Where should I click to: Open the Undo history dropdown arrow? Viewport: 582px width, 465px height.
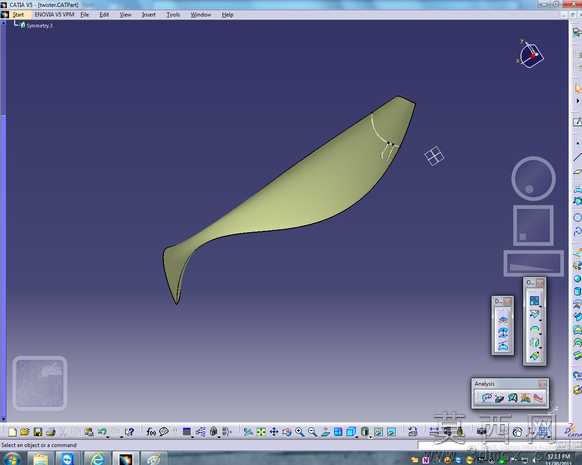108,436
